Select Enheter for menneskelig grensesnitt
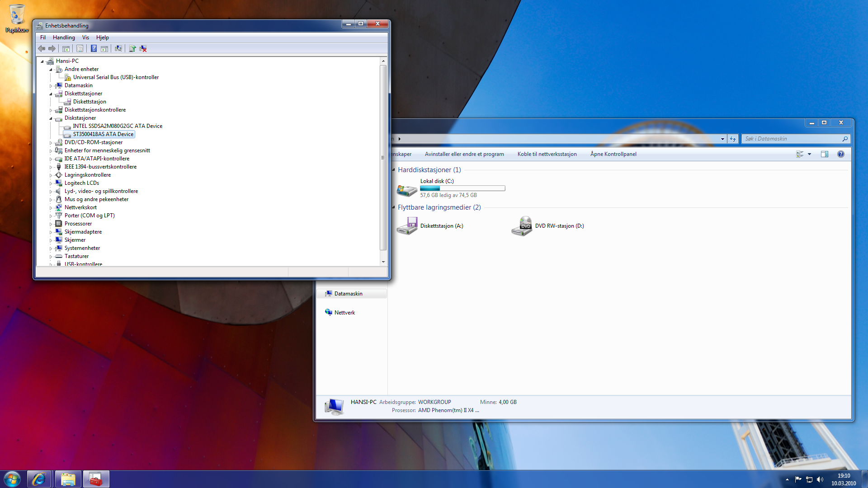Viewport: 868px width, 488px height. [107, 150]
